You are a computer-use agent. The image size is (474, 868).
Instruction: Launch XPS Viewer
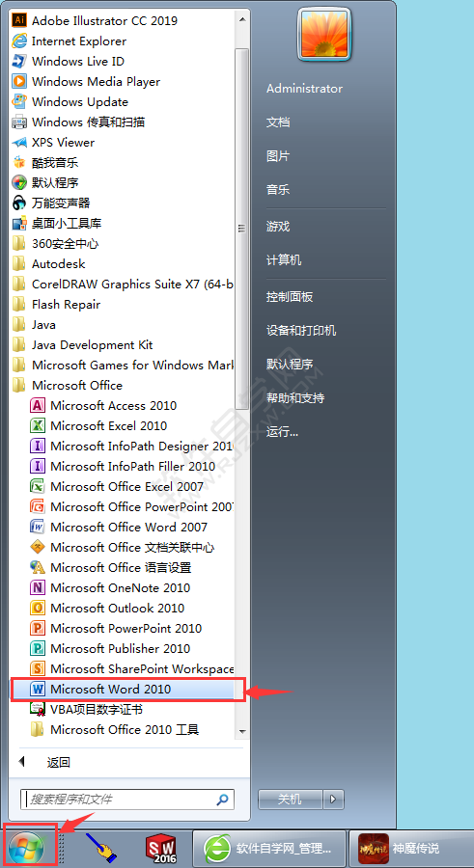point(53,143)
